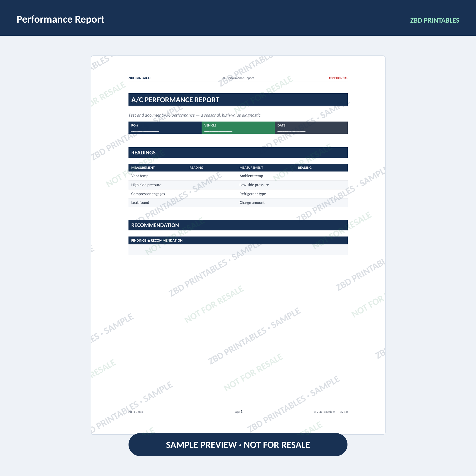Image resolution: width=476 pixels, height=476 pixels.
Task: Click the © ZBD Printables Rev 1.0 footer
Action: click(x=331, y=412)
